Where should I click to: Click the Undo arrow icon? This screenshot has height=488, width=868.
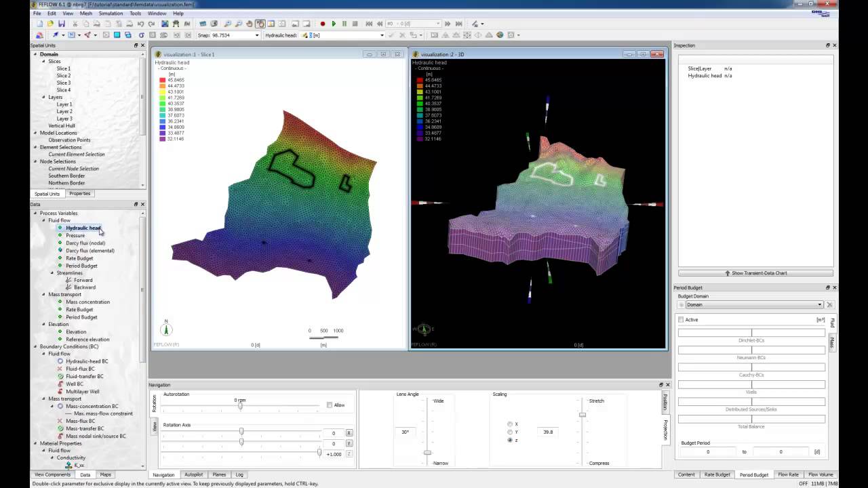coord(140,24)
